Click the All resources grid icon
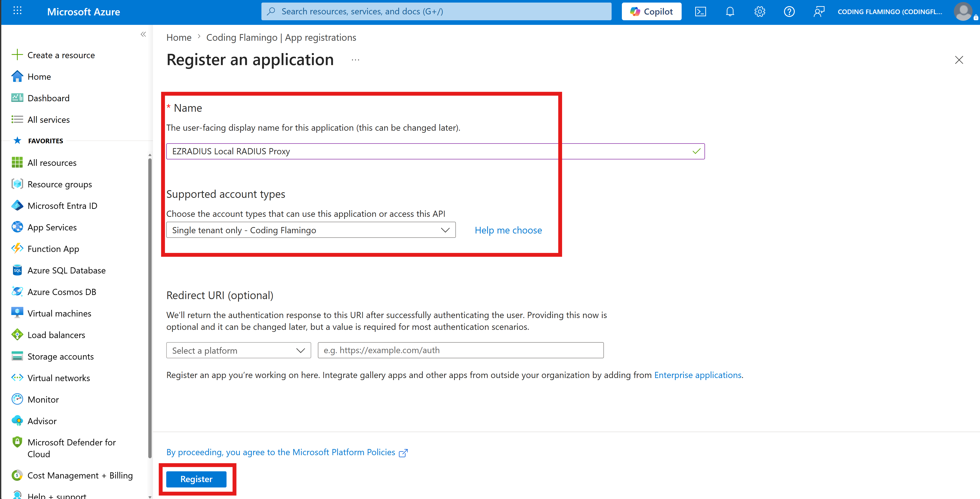The width and height of the screenshot is (980, 499). 17,163
